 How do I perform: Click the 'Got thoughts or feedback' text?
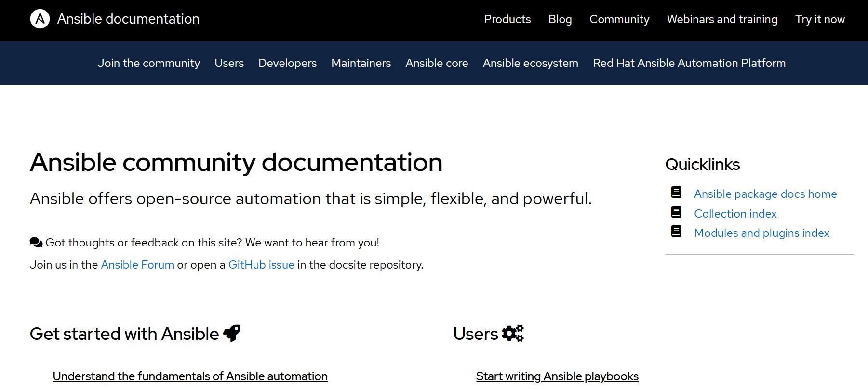tap(212, 243)
